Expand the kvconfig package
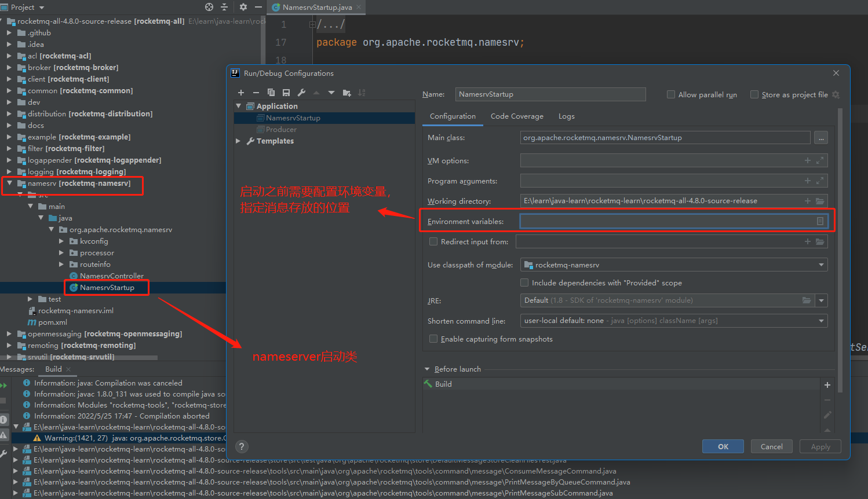Screen dimensions: 868x499 pyautogui.click(x=61, y=241)
